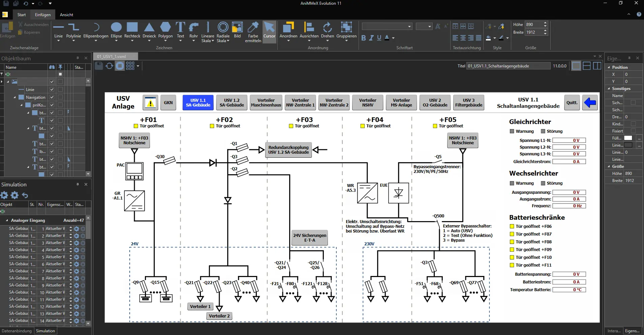Click the blue back arrow button
644x335 pixels.
pos(590,102)
